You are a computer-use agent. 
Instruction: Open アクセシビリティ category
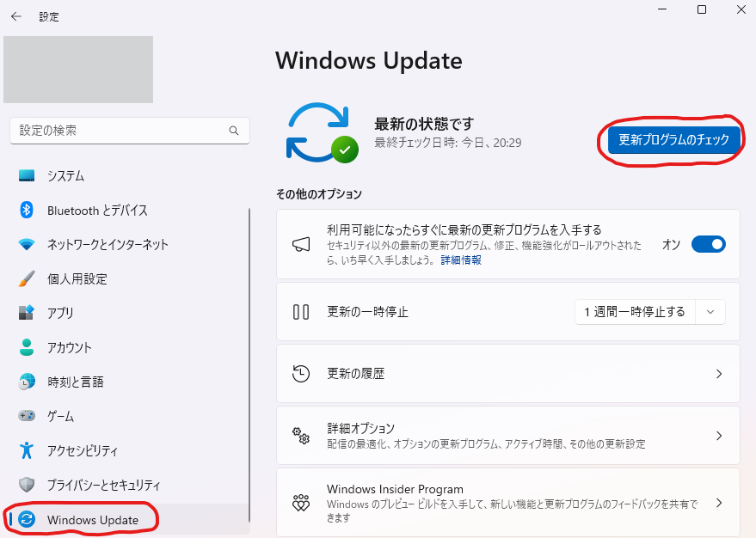pyautogui.click(x=128, y=451)
